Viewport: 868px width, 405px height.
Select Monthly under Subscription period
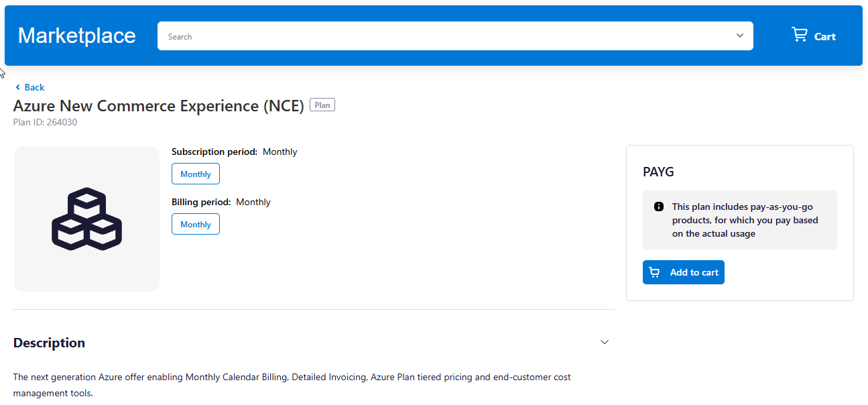(x=196, y=174)
